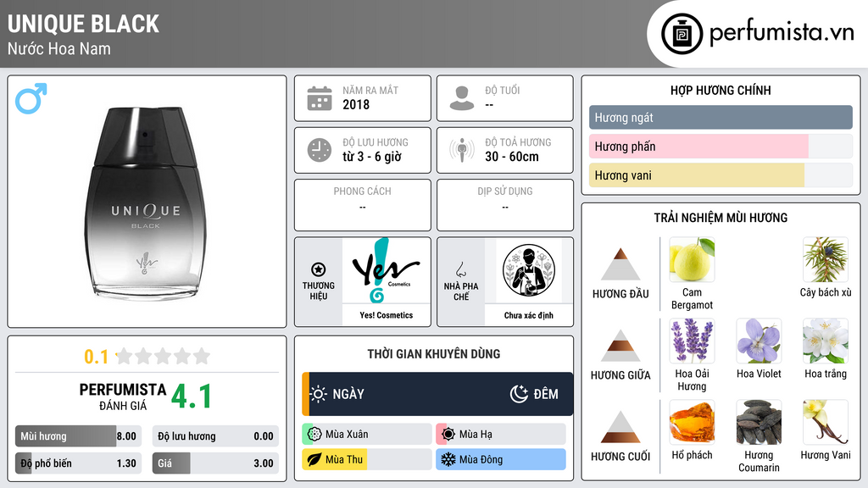Click the Ngày / Đêm time bar

click(x=437, y=394)
